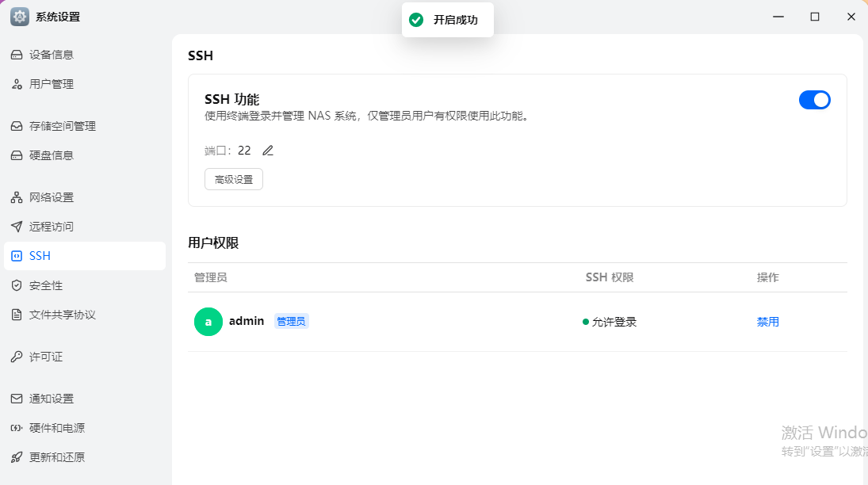The height and width of the screenshot is (485, 868).
Task: Click the remote access paper-plane icon
Action: tap(17, 227)
